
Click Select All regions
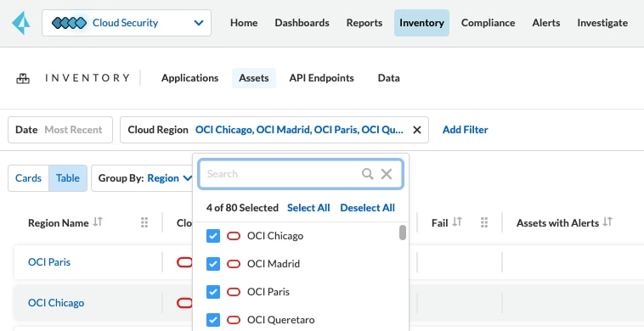point(308,208)
